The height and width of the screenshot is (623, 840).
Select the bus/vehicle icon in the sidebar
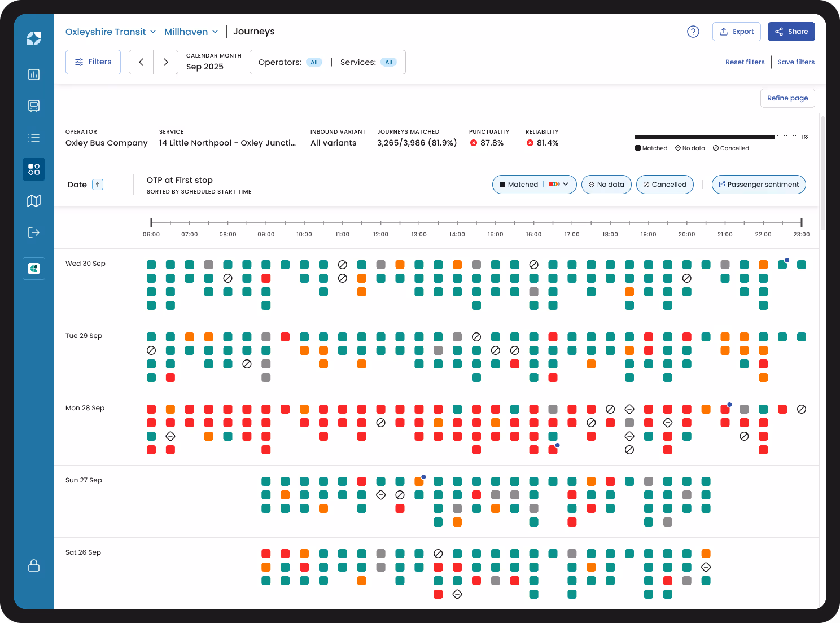[34, 106]
